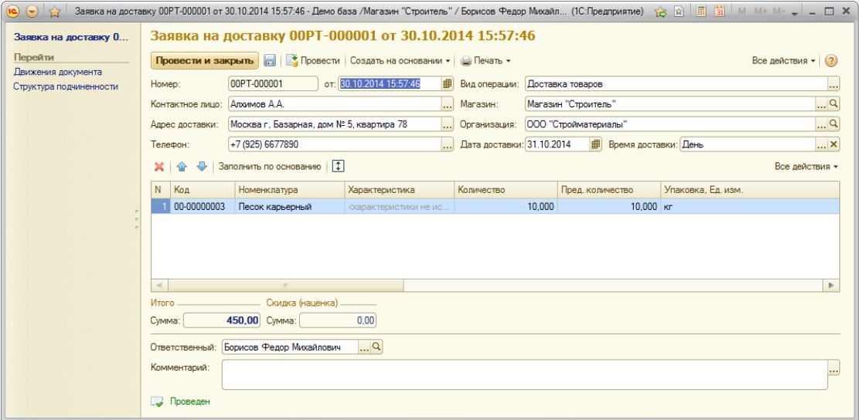This screenshot has height=420, width=868.
Task: Click the Провести button
Action: tap(313, 61)
